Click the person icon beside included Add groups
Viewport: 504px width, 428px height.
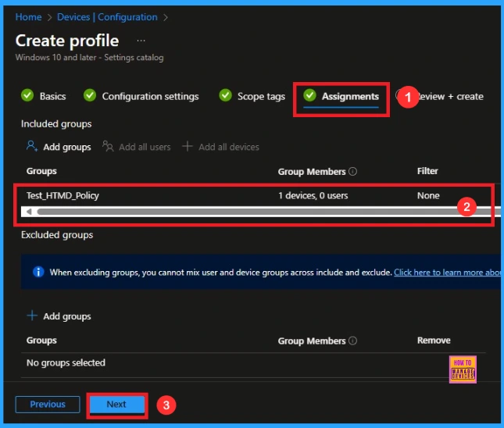pyautogui.click(x=32, y=146)
